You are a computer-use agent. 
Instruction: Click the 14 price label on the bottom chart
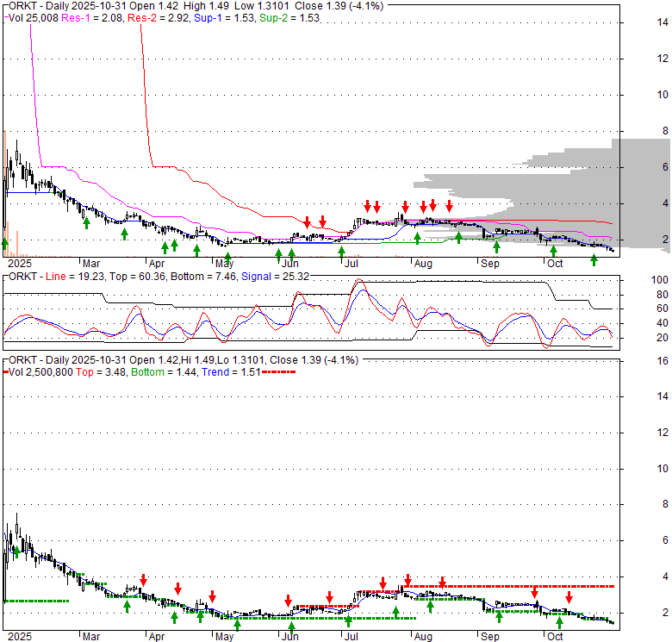point(663,396)
